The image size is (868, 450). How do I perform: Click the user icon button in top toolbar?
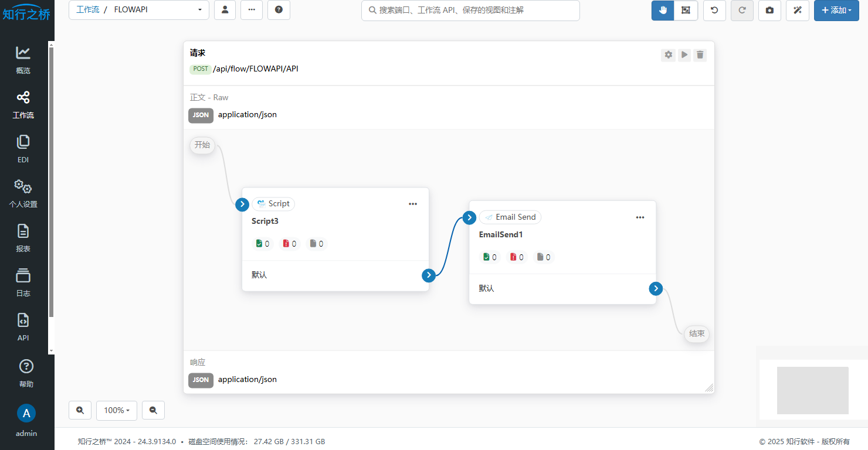click(225, 10)
